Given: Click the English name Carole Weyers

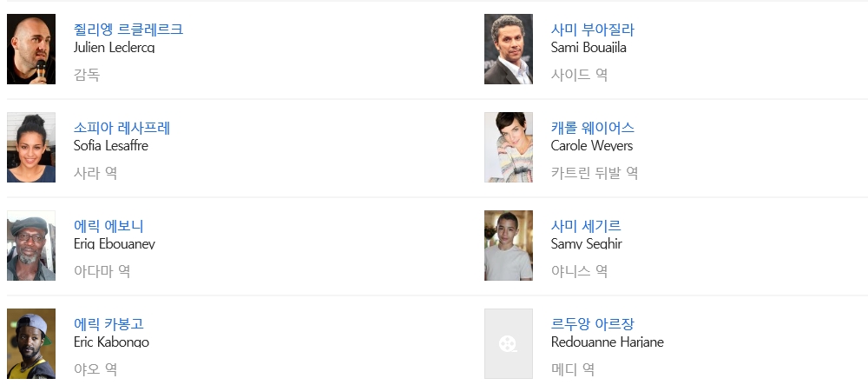Looking at the screenshot, I should (592, 146).
